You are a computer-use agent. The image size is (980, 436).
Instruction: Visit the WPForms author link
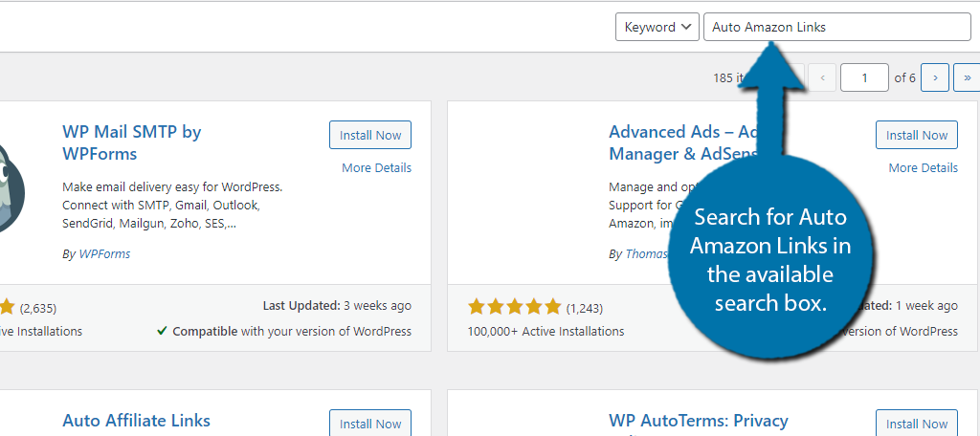point(104,253)
